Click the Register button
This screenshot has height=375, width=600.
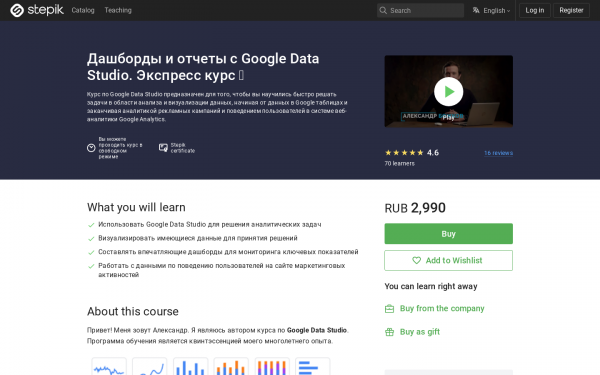point(571,10)
